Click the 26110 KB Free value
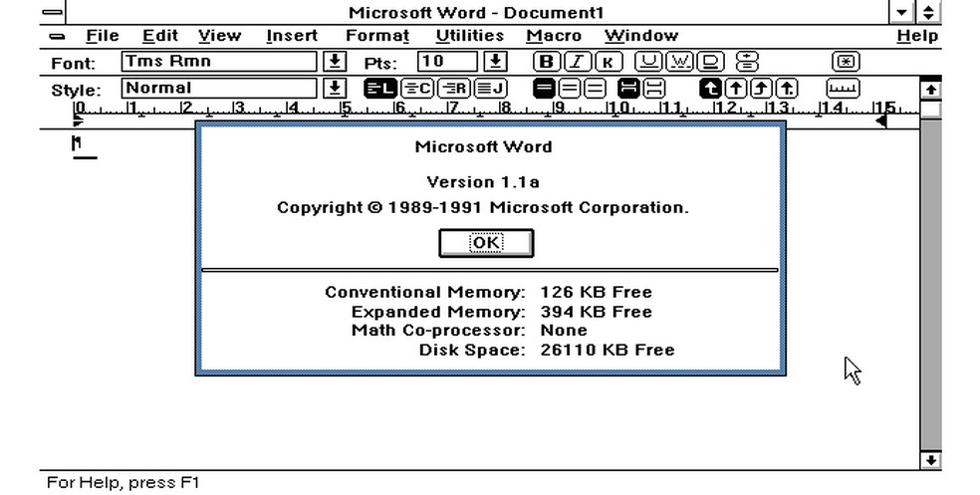980x495 pixels. coord(607,350)
